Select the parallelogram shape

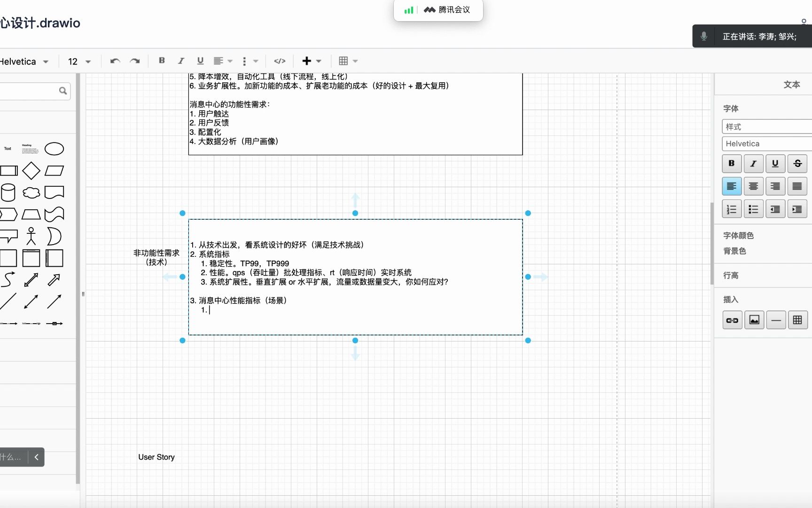pos(54,171)
